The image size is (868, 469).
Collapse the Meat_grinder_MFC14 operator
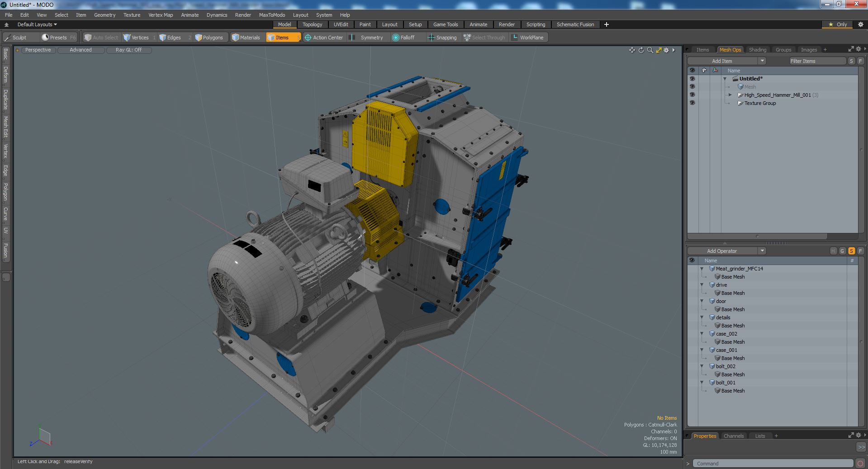click(702, 269)
